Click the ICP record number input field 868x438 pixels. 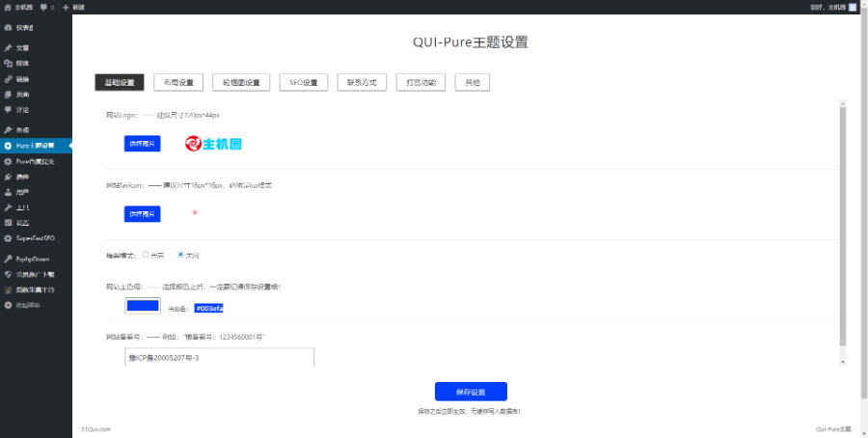(220, 358)
